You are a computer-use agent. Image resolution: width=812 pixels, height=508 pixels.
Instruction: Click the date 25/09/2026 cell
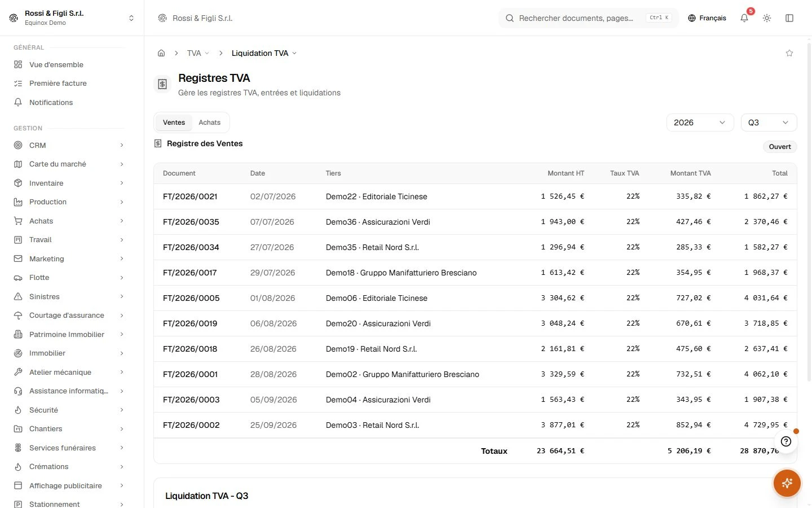tap(273, 425)
